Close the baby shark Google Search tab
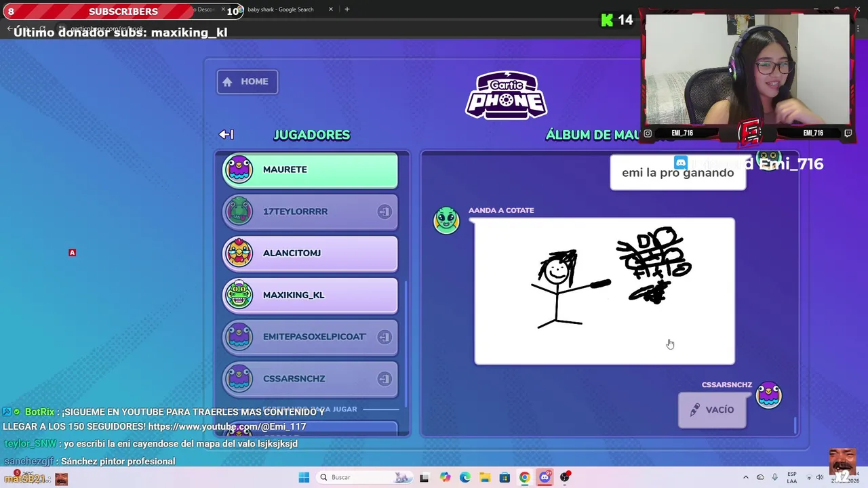This screenshot has width=868, height=488. pos(331,9)
